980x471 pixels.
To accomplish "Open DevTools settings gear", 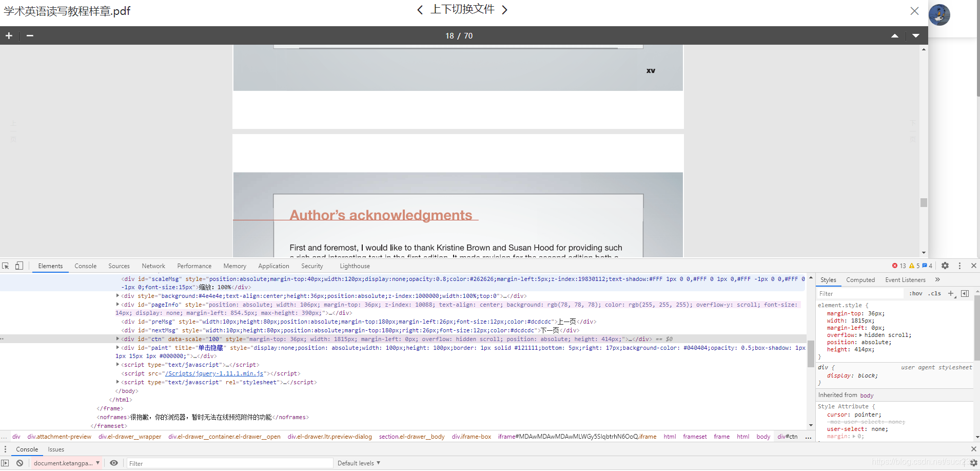I will [945, 266].
